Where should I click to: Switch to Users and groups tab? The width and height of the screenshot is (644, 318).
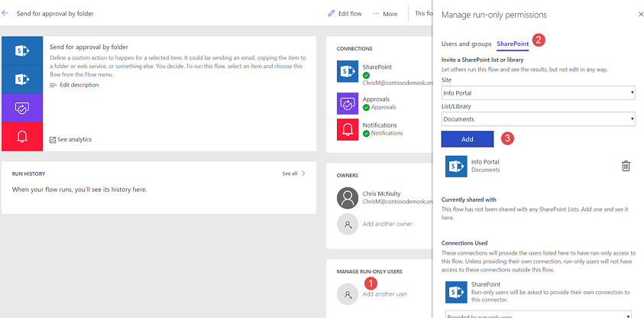point(466,44)
